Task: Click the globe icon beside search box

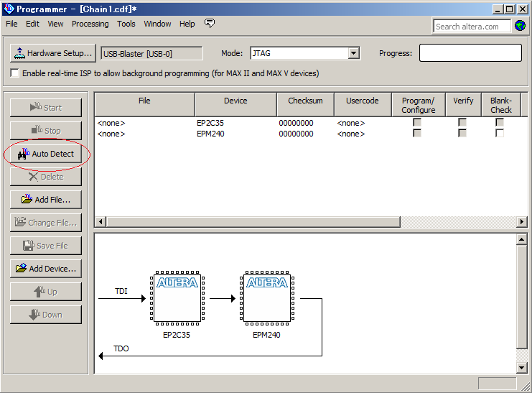Action: coord(520,25)
